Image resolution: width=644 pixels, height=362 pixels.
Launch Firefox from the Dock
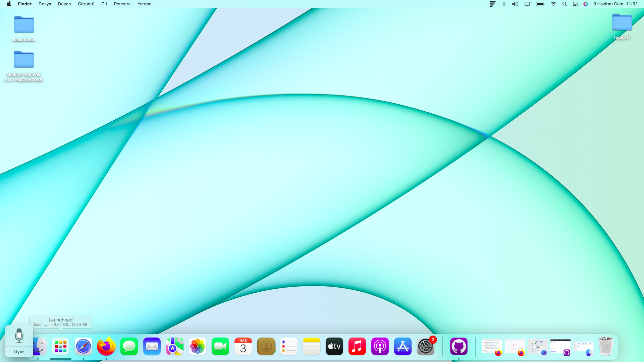click(106, 347)
